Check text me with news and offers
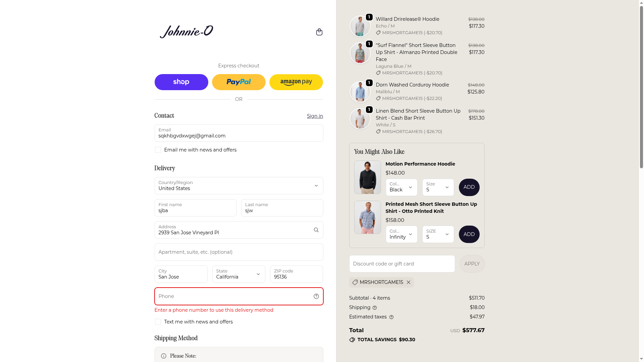The image size is (644, 362). coord(158,322)
